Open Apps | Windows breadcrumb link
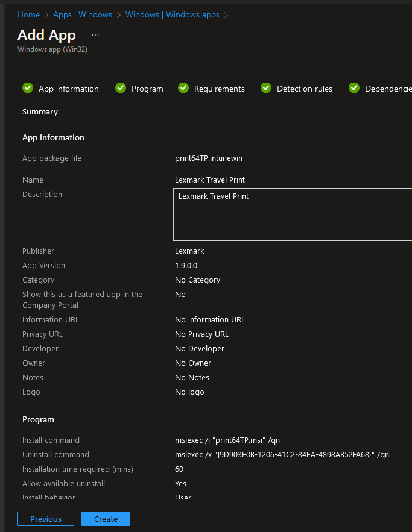This screenshot has width=412, height=532. point(83,14)
